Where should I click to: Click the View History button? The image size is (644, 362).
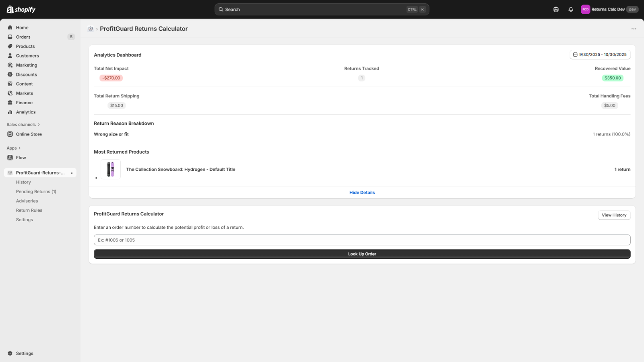click(x=614, y=215)
